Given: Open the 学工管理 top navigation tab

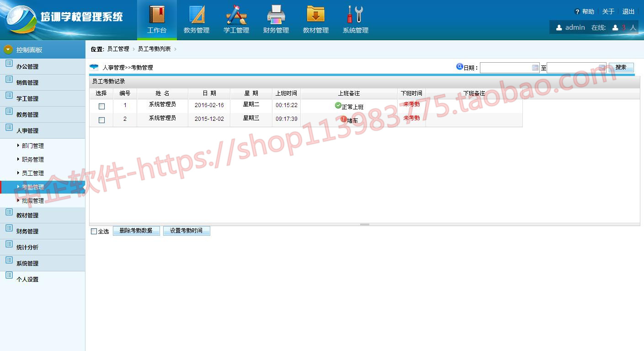Looking at the screenshot, I should (236, 20).
